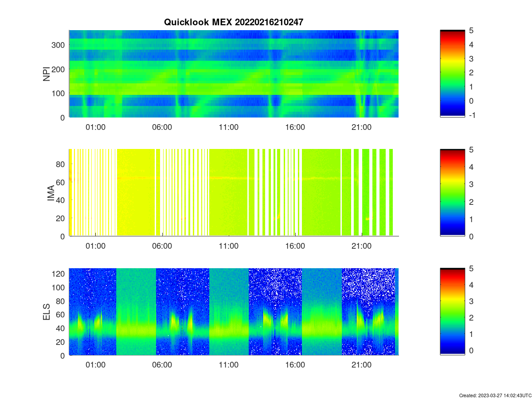The image size is (532, 399).
Task: Click the 11:00 tick under the ELS plot
Action: [228, 365]
